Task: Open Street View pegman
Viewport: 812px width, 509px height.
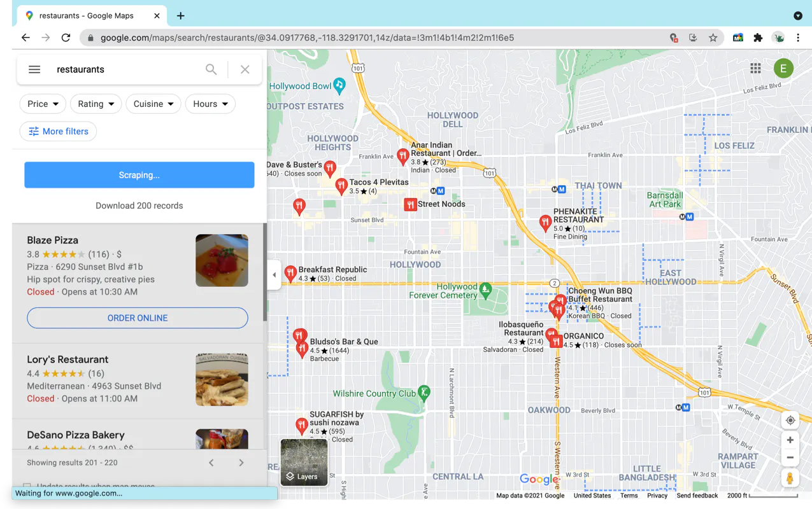Action: [x=790, y=478]
